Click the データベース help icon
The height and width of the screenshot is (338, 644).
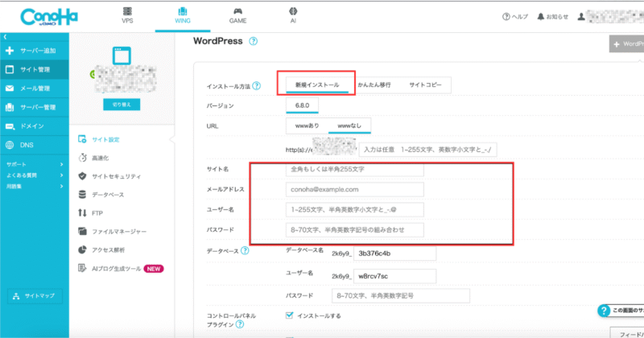pos(245,250)
